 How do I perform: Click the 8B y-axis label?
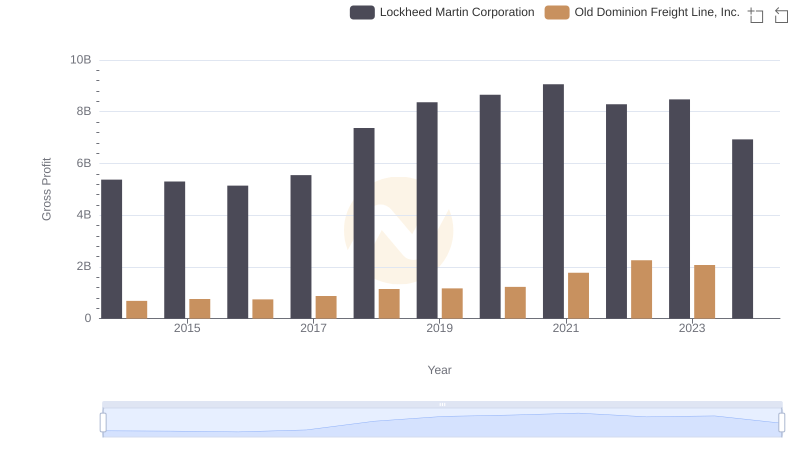point(84,111)
